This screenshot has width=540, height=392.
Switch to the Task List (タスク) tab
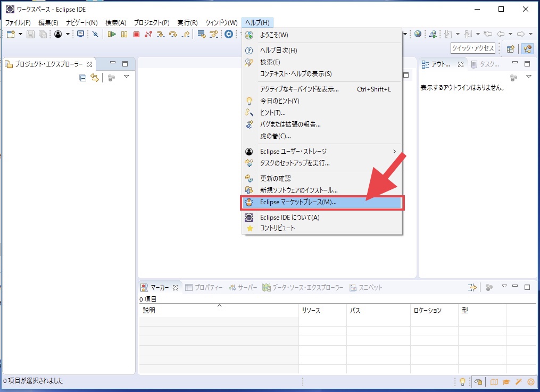click(485, 64)
